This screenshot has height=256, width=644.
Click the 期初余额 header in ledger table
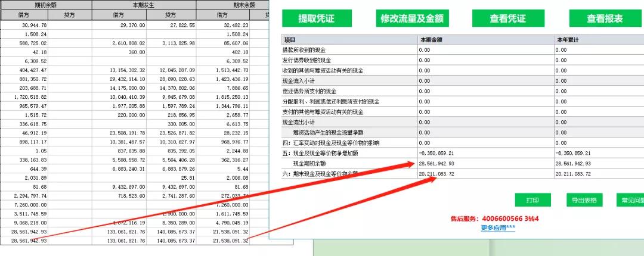click(x=46, y=5)
